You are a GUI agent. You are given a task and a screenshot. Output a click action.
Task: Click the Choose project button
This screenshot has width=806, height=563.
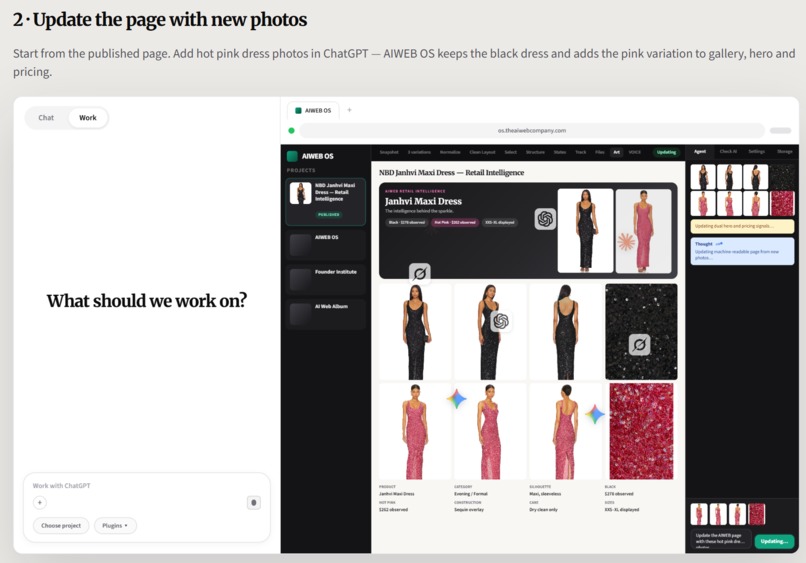tap(61, 525)
